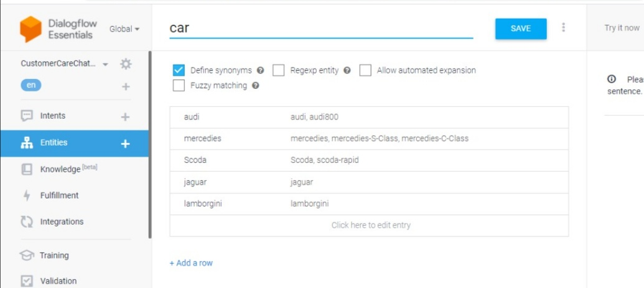644x288 pixels.
Task: Click Click here to edit entry row
Action: click(369, 226)
